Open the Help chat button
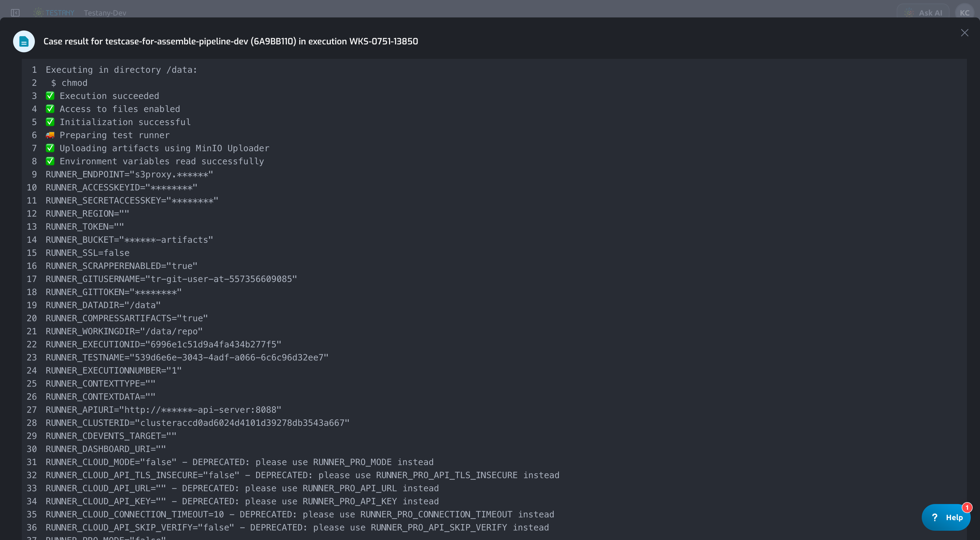Screen dimensions: 980x540 click(x=946, y=517)
